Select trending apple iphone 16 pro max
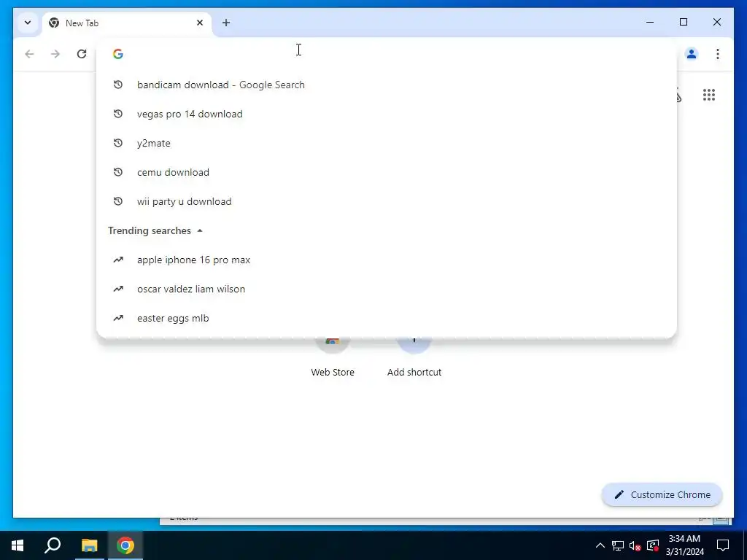The height and width of the screenshot is (560, 747). tap(387, 260)
